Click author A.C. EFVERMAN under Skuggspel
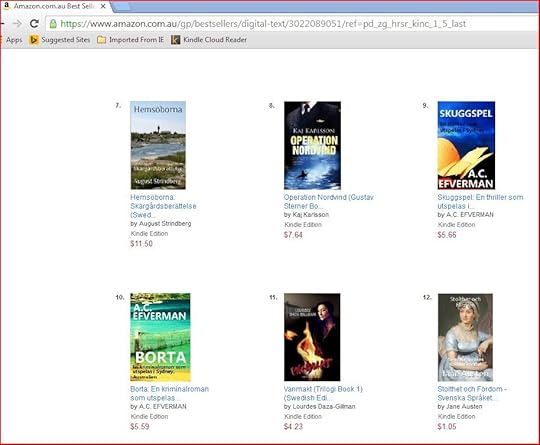 (x=470, y=215)
